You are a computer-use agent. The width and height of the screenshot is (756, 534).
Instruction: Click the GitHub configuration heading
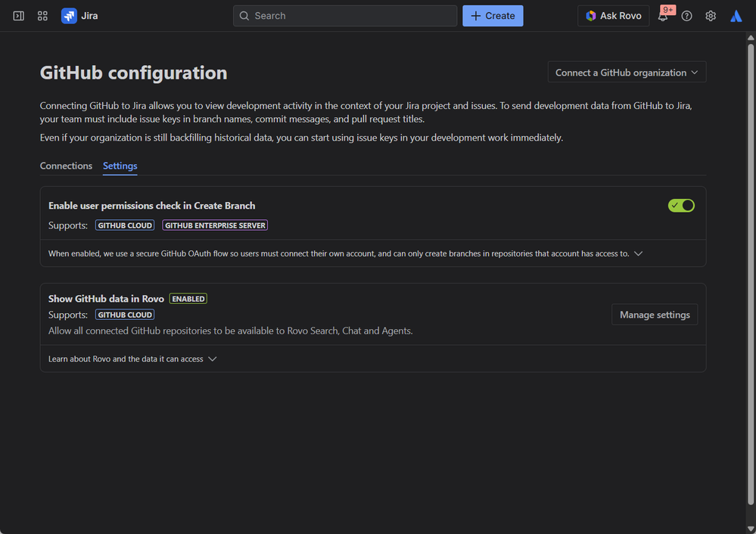(133, 73)
